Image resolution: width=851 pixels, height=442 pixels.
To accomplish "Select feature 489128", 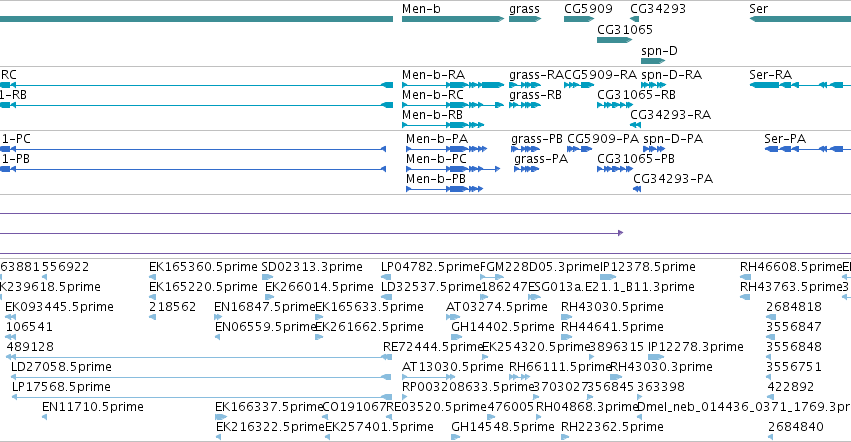I will coord(199,357).
